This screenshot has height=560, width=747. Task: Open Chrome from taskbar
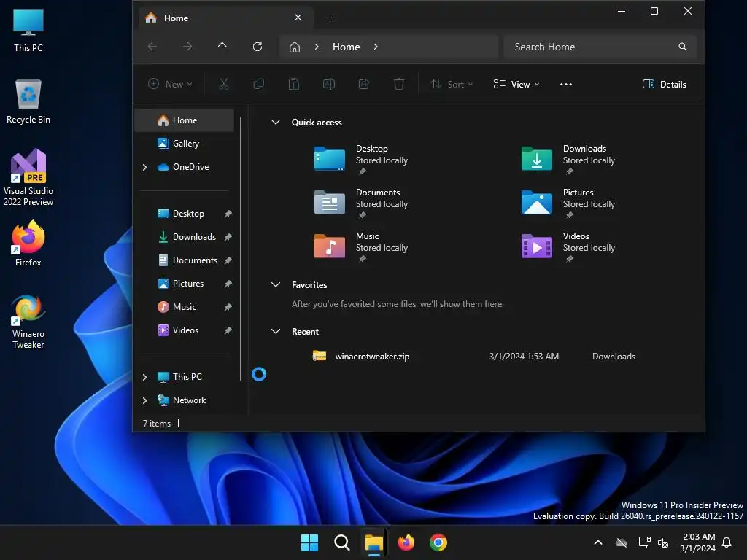(438, 542)
